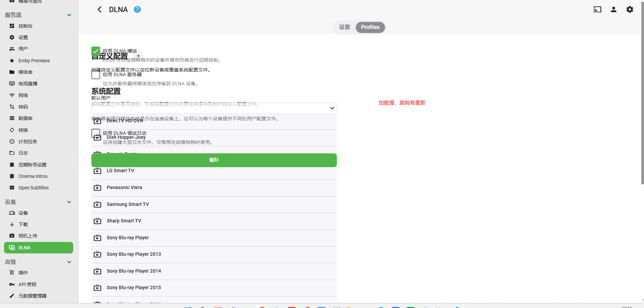The height and width of the screenshot is (308, 644).
Task: Click the cast to device icon
Action: [597, 10]
